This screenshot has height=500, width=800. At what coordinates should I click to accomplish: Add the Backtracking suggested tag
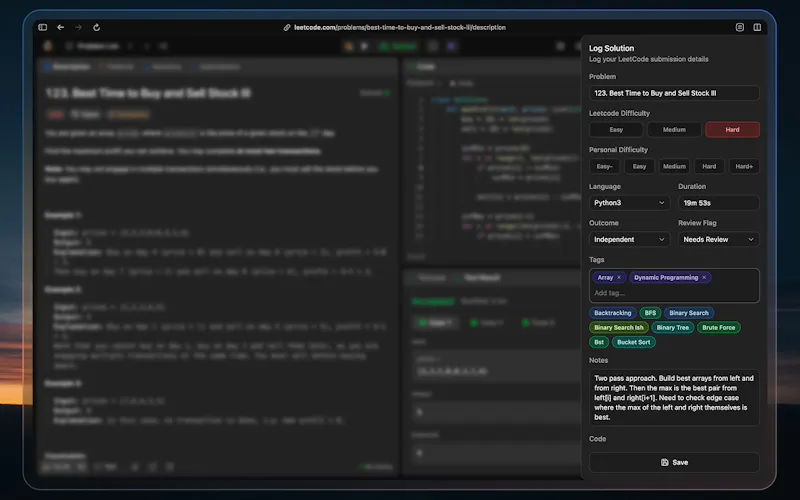click(612, 313)
